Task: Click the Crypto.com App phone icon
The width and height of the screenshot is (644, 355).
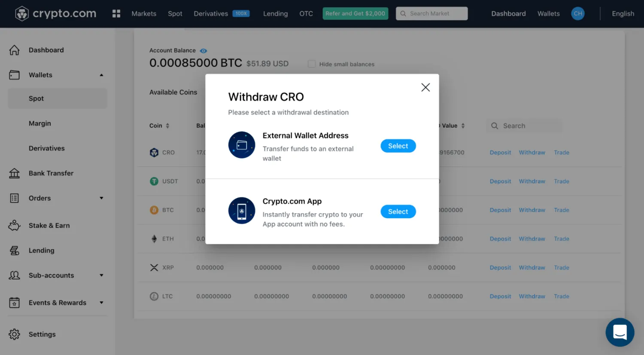Action: [x=242, y=211]
